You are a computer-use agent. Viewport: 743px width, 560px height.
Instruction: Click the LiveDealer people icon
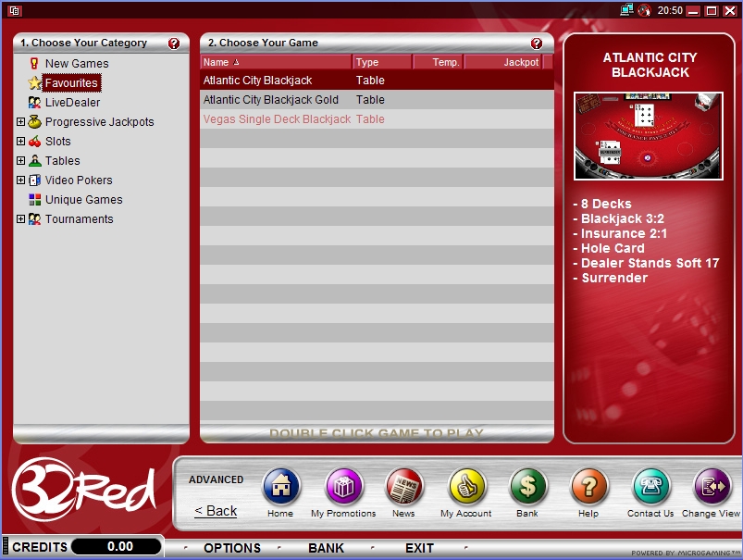point(34,103)
